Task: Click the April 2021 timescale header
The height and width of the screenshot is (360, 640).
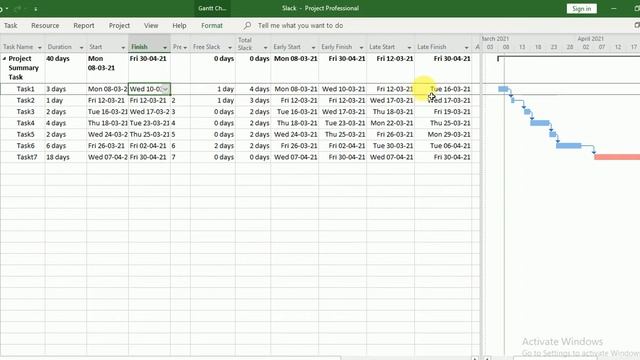Action: 590,39
